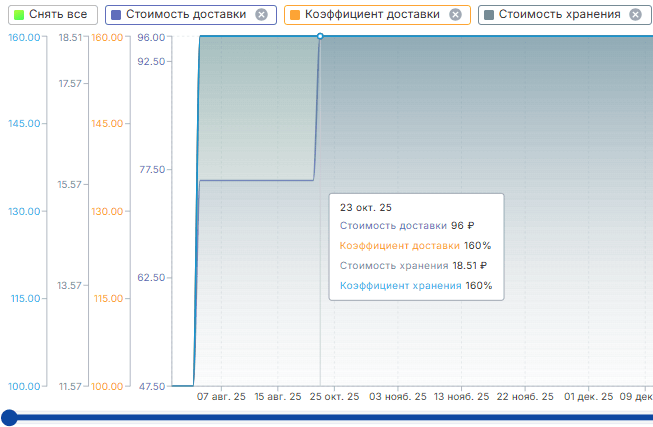The height and width of the screenshot is (427, 653).
Task: Remove the Стоимость доставки series with its X icon
Action: [262, 15]
